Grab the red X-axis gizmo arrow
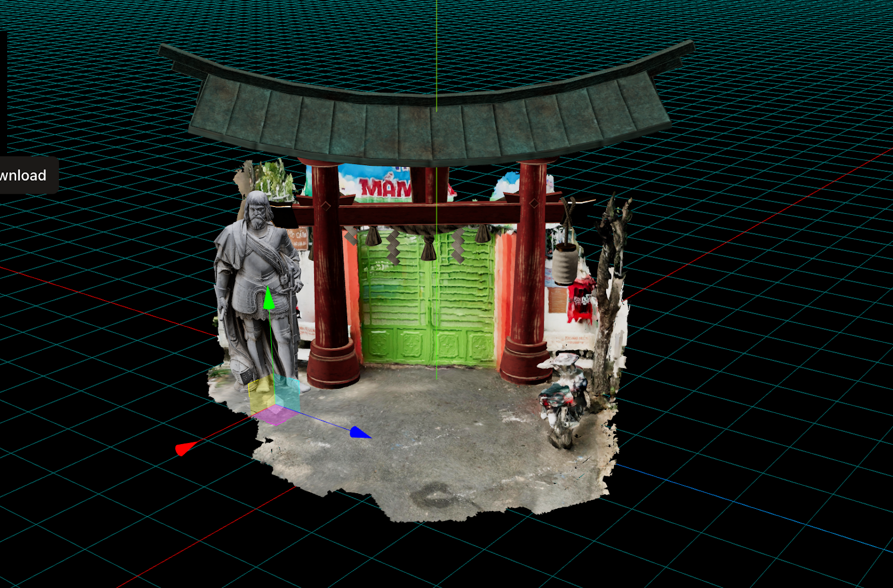This screenshot has width=893, height=588. pos(183,449)
